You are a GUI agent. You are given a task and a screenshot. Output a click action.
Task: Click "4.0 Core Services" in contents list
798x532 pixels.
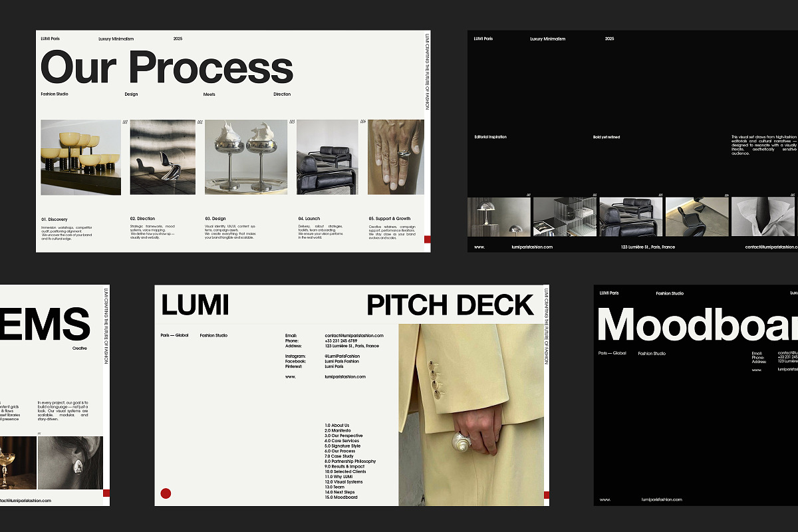342,441
